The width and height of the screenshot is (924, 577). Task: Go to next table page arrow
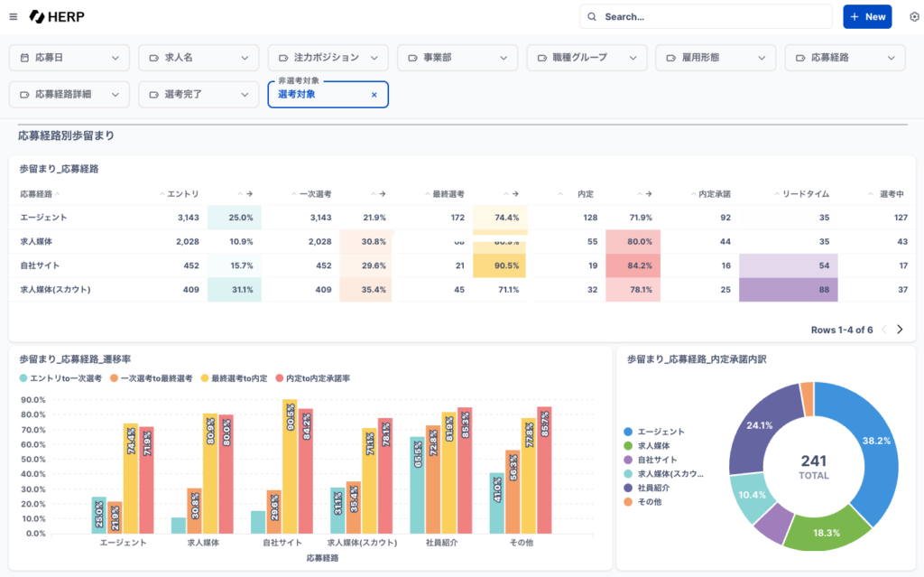point(900,330)
